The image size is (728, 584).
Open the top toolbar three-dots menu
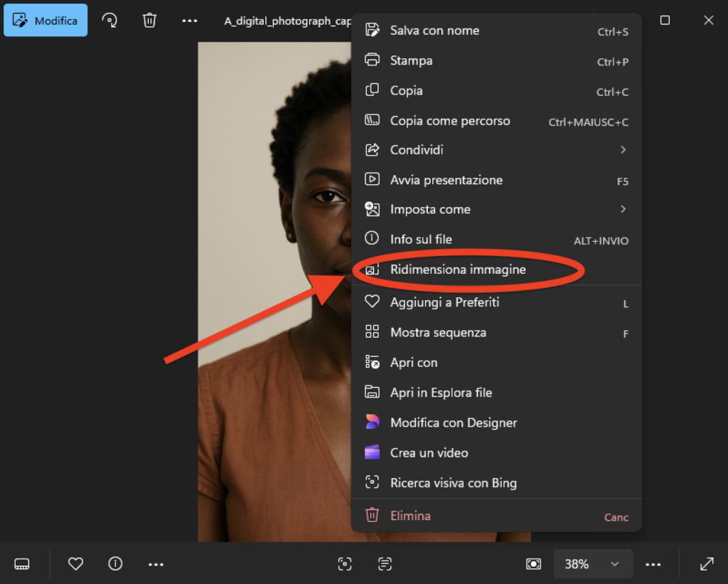(x=189, y=21)
